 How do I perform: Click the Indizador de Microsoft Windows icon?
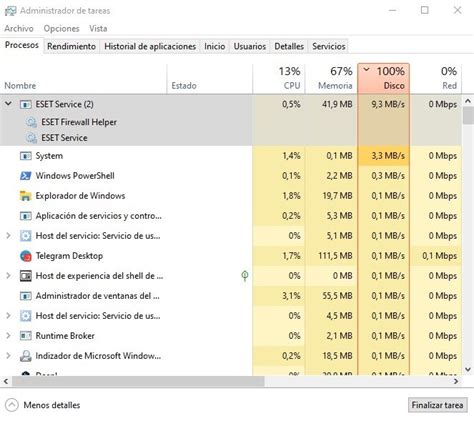click(x=26, y=356)
